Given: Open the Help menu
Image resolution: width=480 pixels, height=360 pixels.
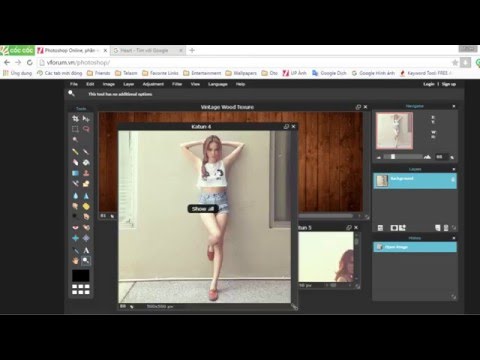Looking at the screenshot, I should click(x=240, y=84).
